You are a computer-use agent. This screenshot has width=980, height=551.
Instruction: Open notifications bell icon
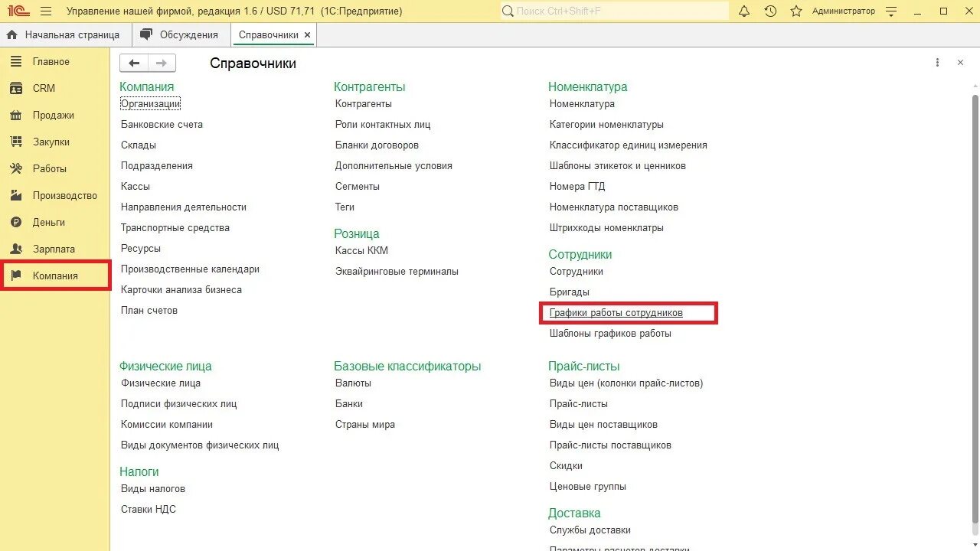pos(744,11)
